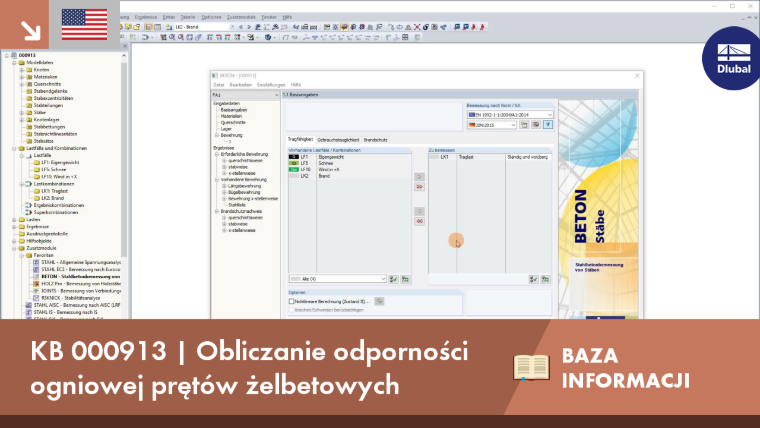The width and height of the screenshot is (760, 428).
Task: Click the single right-arrow add button
Action: tap(419, 176)
